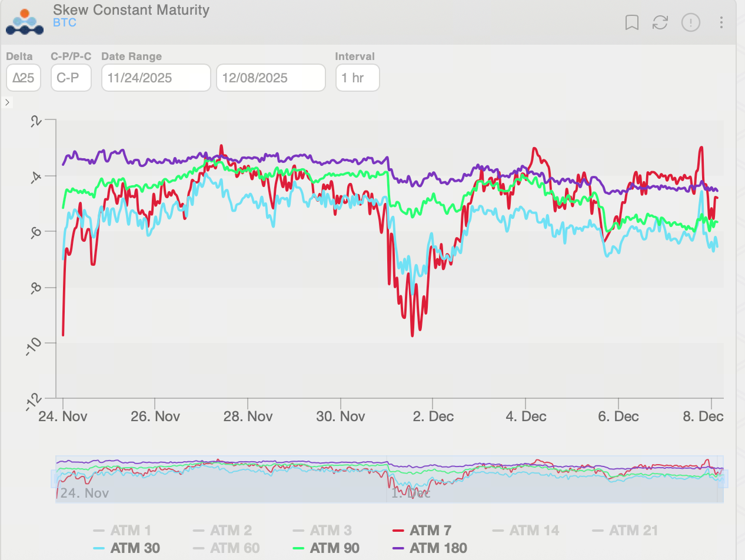The image size is (745, 560).
Task: Open the three-dot more options menu
Action: (721, 23)
